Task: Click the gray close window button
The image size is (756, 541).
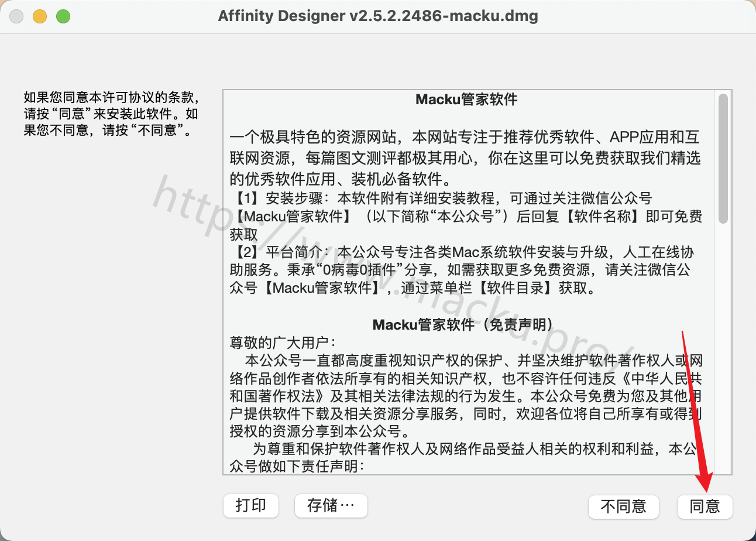Action: coord(16,16)
